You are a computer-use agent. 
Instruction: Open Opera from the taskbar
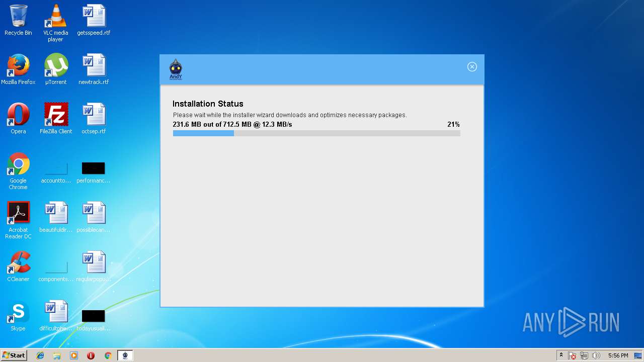[91, 355]
